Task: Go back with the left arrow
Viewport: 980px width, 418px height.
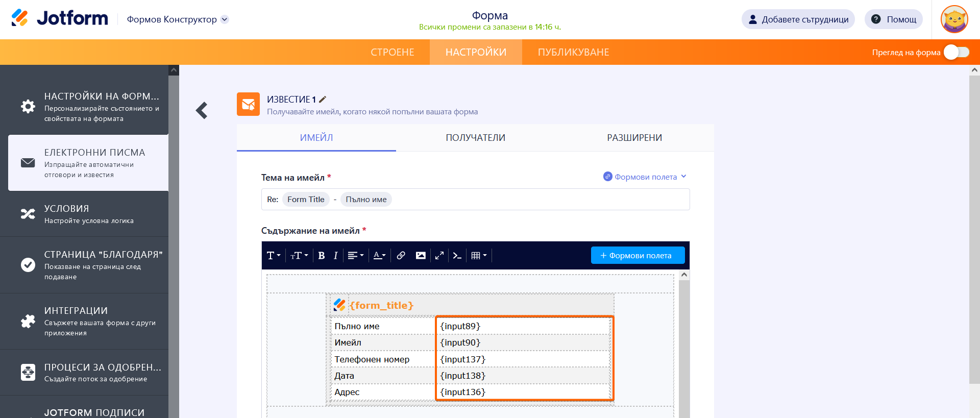Action: point(202,110)
